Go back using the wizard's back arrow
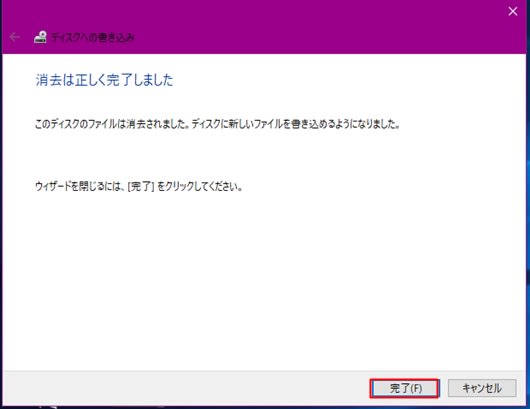This screenshot has width=530, height=409. pos(14,37)
